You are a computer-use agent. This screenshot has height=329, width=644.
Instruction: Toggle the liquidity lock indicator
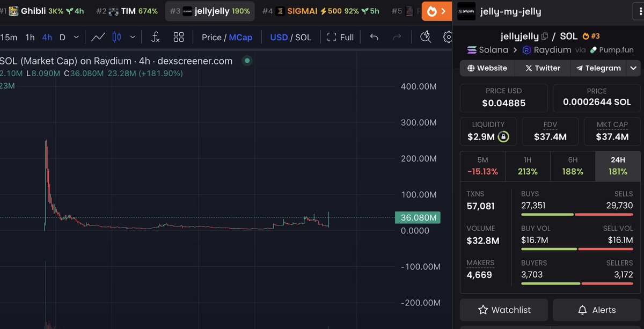click(502, 136)
